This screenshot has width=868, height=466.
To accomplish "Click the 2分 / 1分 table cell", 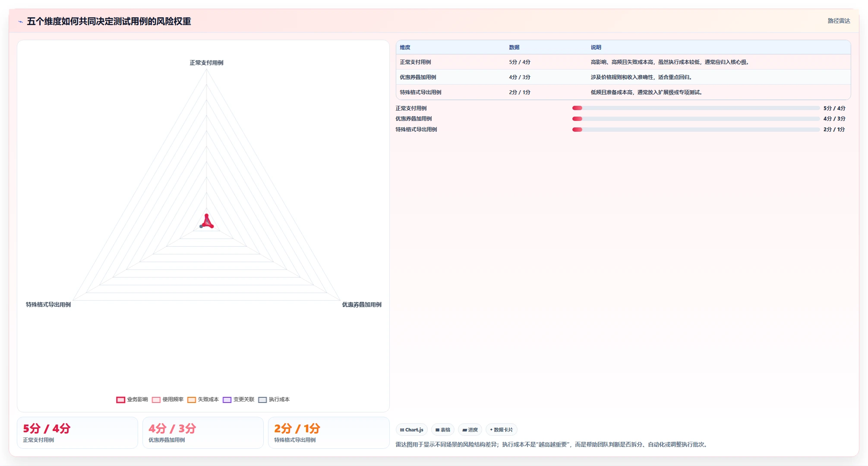I will (x=520, y=92).
